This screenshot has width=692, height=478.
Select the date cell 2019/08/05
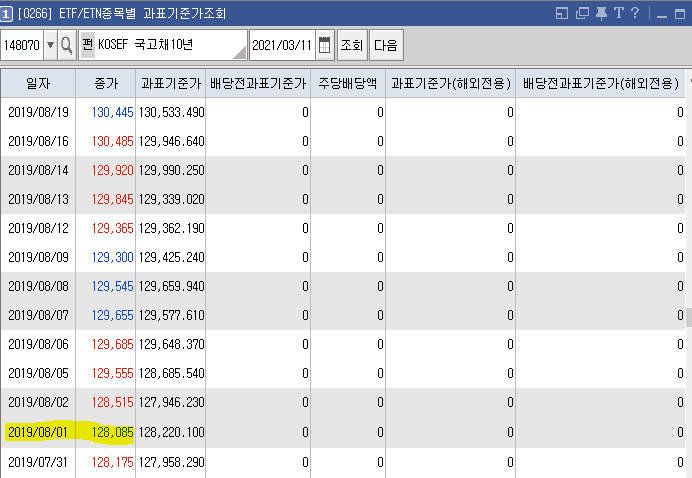38,373
